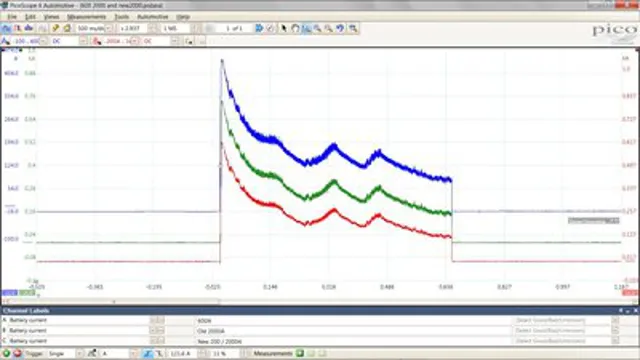640x360 pixels.
Task: Click the zoom to full view icon
Action: click(353, 28)
